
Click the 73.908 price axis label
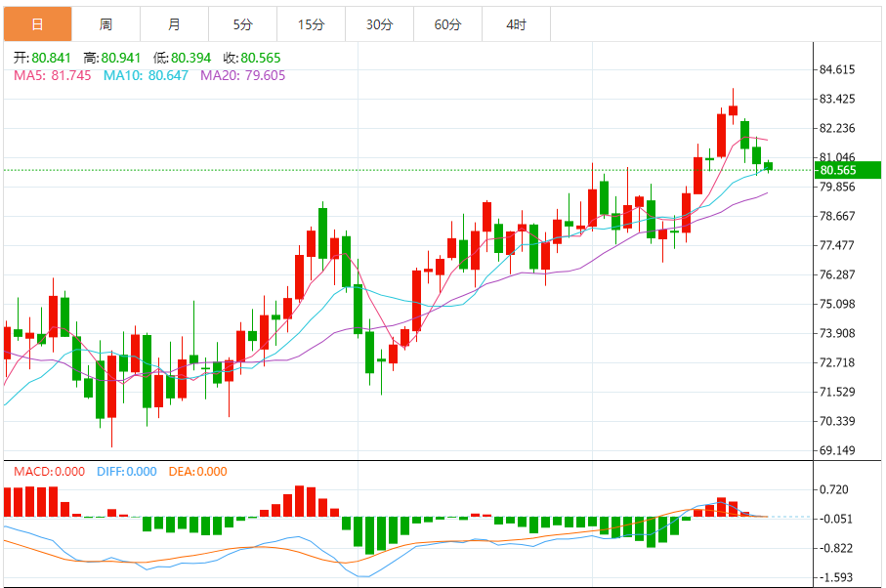click(837, 333)
